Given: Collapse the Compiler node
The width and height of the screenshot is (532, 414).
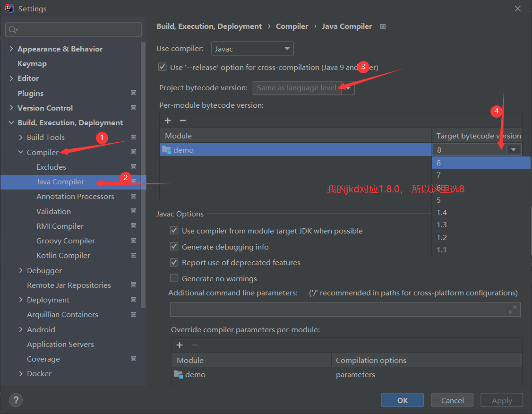Looking at the screenshot, I should [21, 152].
